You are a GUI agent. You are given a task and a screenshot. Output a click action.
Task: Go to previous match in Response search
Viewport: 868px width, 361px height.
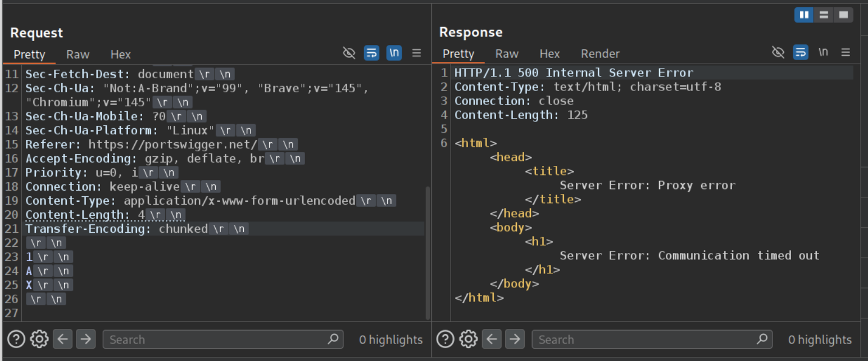coord(492,339)
